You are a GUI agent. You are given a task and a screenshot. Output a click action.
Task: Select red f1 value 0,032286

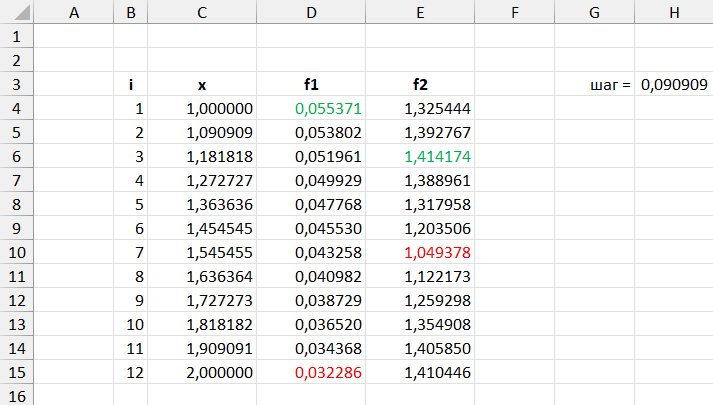311,372
